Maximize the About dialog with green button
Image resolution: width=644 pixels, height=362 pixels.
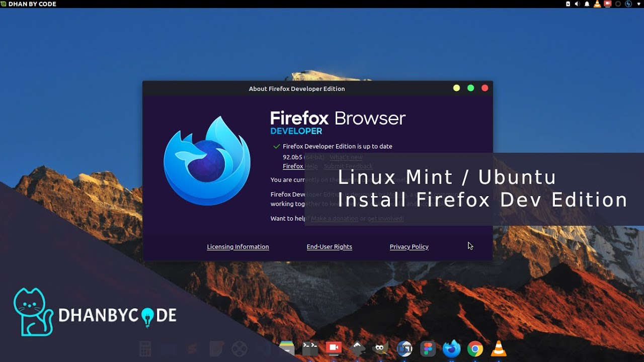(470, 88)
